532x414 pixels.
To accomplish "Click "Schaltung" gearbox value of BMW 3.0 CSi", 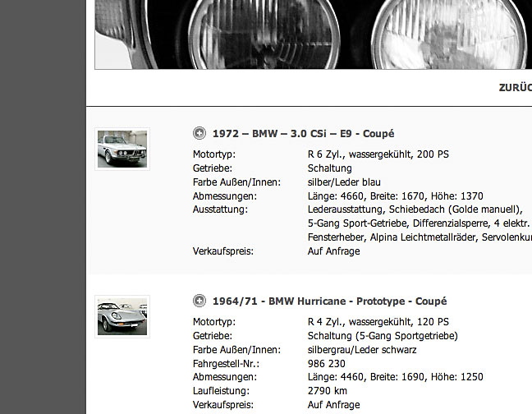I will (x=330, y=168).
